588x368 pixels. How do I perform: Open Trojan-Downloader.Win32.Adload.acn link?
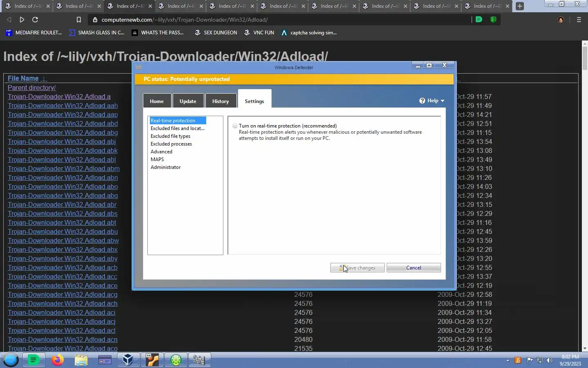click(62, 339)
